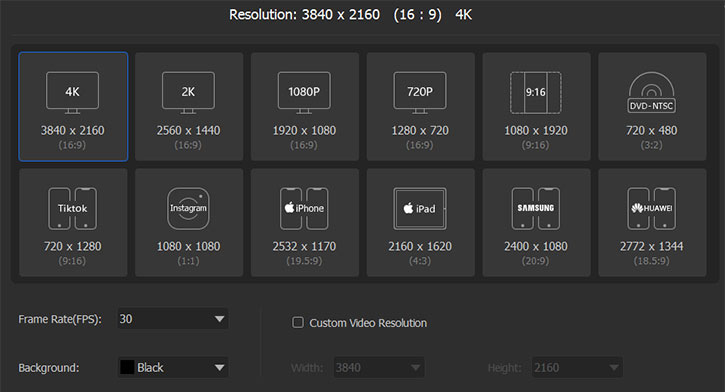Screen dimensions: 725x392
Task: Click the (19.5:9) aspect ratio text
Action: pyautogui.click(x=304, y=261)
